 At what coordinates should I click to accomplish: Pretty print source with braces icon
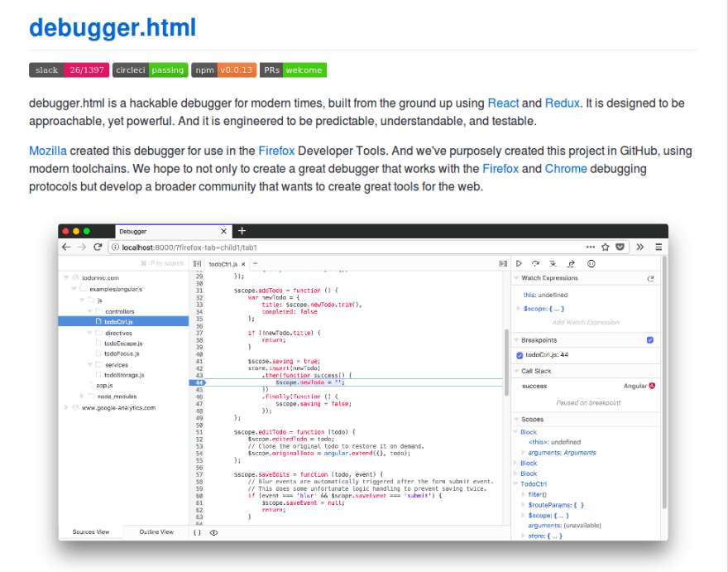point(198,532)
